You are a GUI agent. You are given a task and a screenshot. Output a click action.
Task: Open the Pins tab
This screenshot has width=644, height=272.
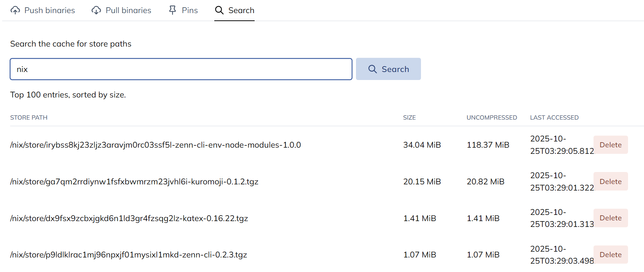point(190,10)
